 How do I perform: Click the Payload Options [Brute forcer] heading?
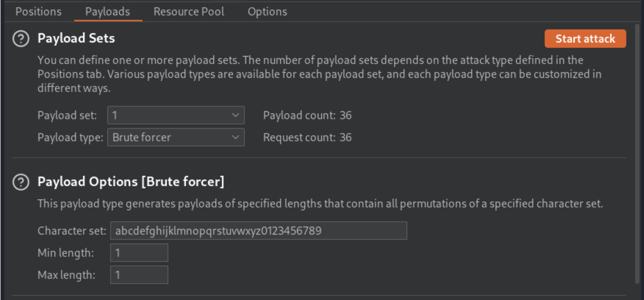(x=131, y=182)
